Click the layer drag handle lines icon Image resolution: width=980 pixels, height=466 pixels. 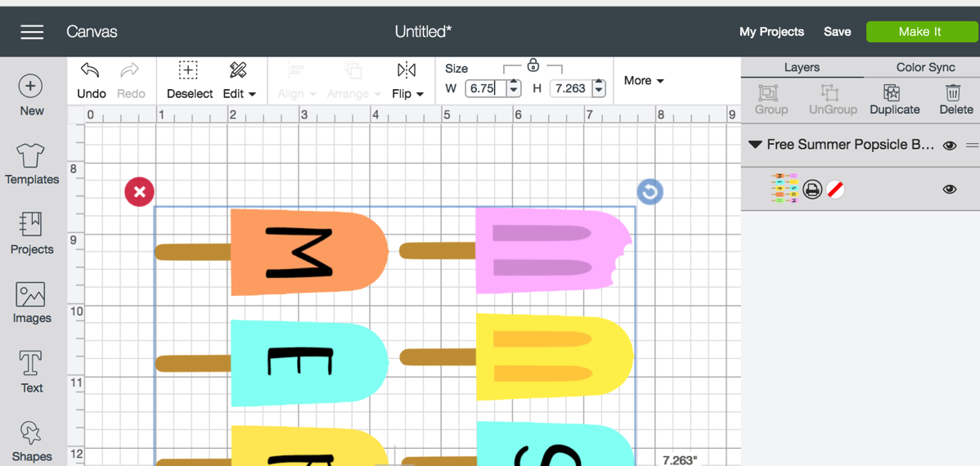click(972, 145)
